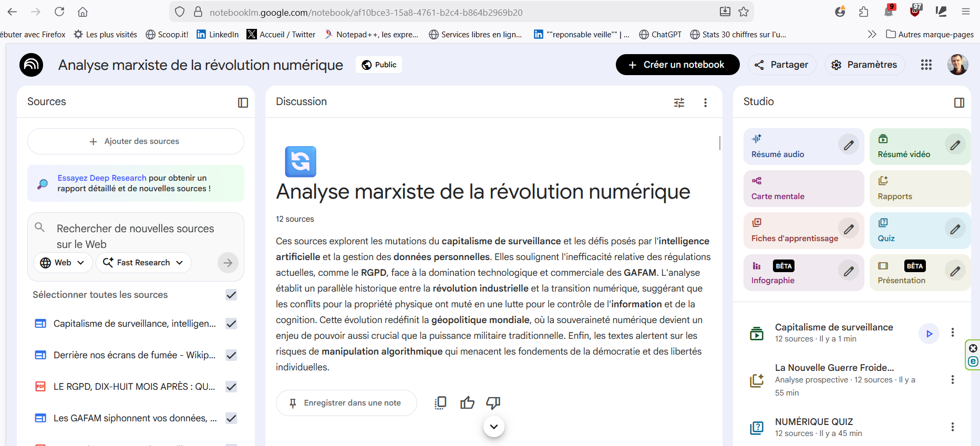Viewport: 980px width, 446px height.
Task: Open the user profile avatar
Action: click(x=957, y=65)
